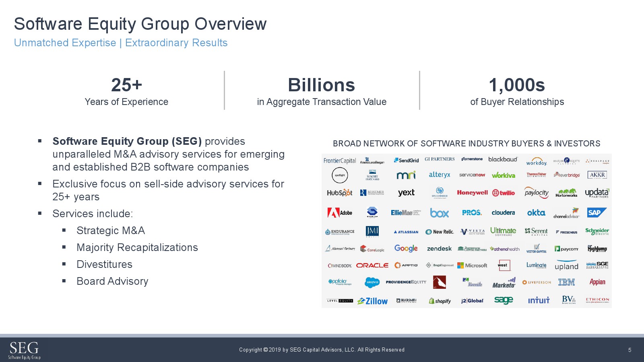Click the HubSpot logo

click(339, 193)
